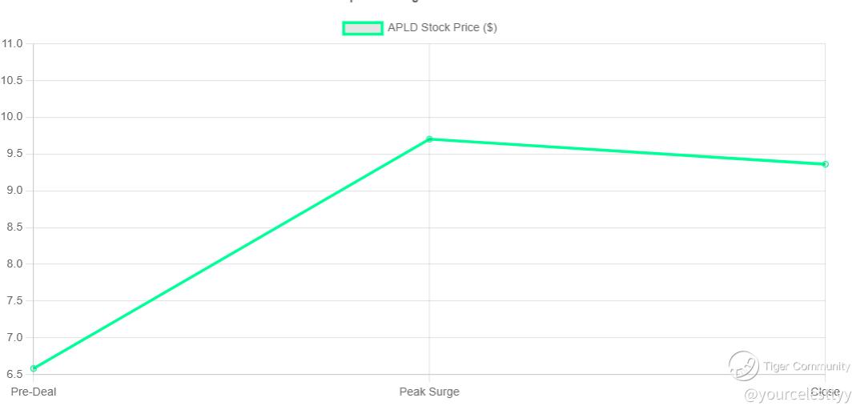Viewport: 868px width, 414px height.
Task: Click the 7.0 y-axis tick label
Action: pos(14,337)
